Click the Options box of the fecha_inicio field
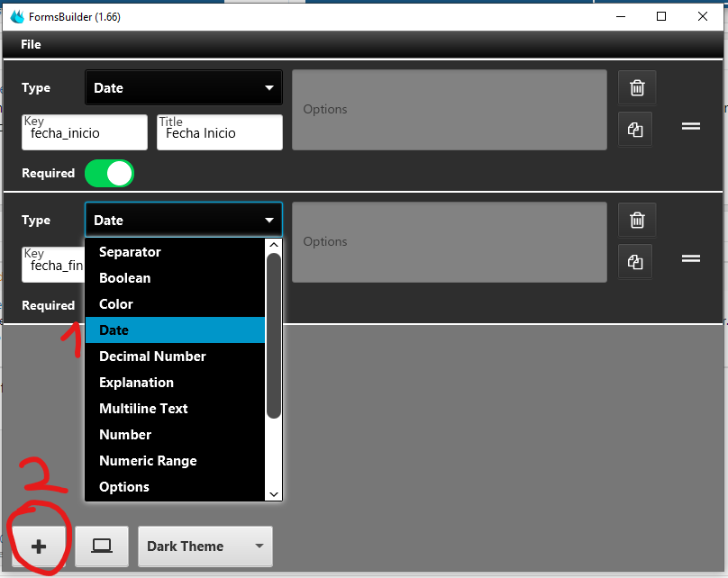The width and height of the screenshot is (728, 578). pos(450,110)
